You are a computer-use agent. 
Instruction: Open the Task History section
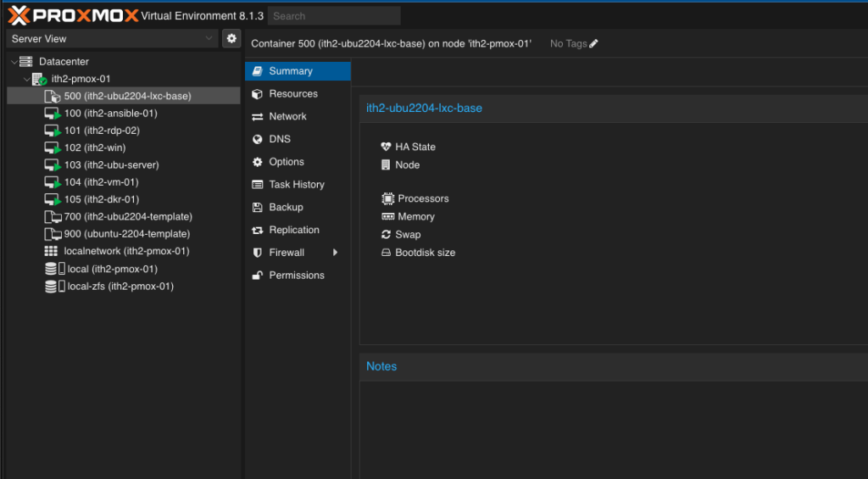click(298, 185)
